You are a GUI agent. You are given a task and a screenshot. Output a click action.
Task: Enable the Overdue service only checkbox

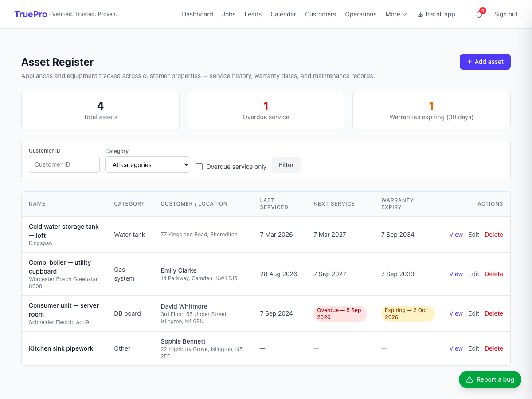pos(199,167)
